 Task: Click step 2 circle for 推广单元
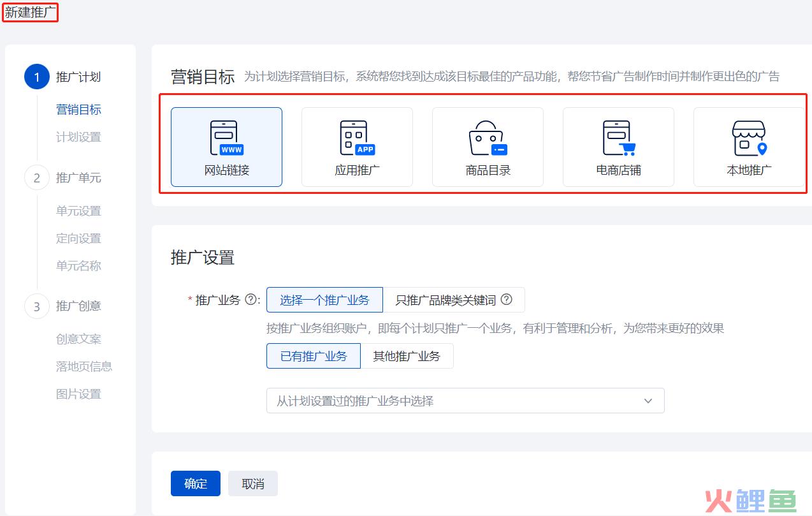37,178
